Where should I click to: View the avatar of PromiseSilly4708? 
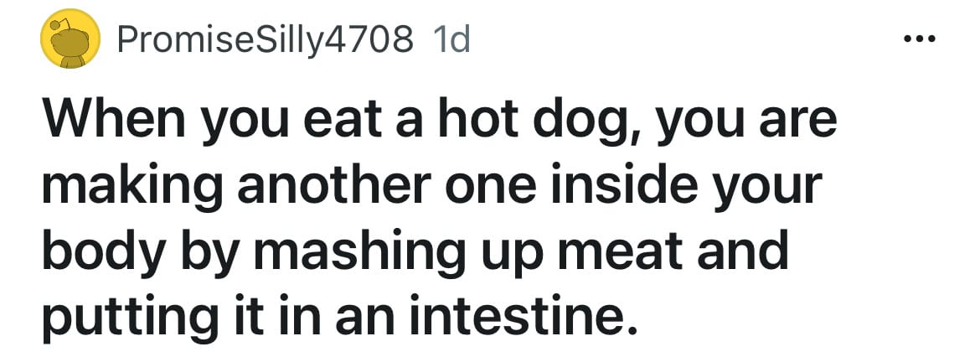[70, 39]
